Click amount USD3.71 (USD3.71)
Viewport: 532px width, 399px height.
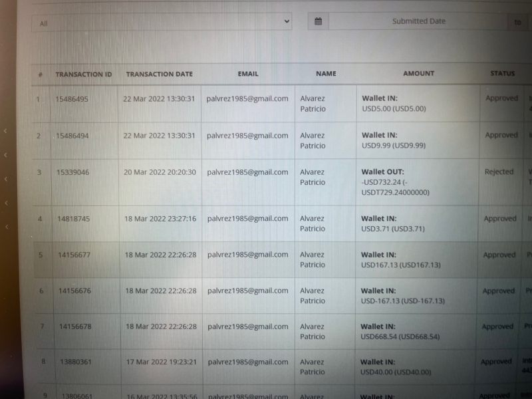pyautogui.click(x=393, y=229)
